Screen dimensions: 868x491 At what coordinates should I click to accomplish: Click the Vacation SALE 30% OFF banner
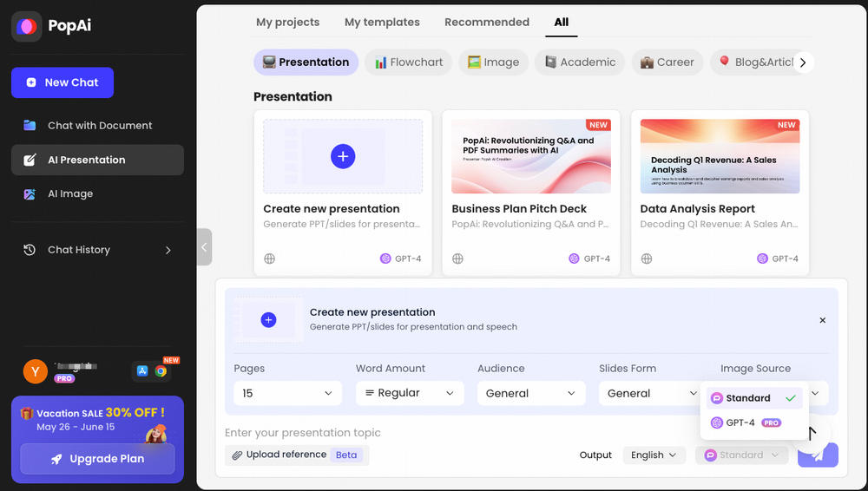pyautogui.click(x=97, y=419)
